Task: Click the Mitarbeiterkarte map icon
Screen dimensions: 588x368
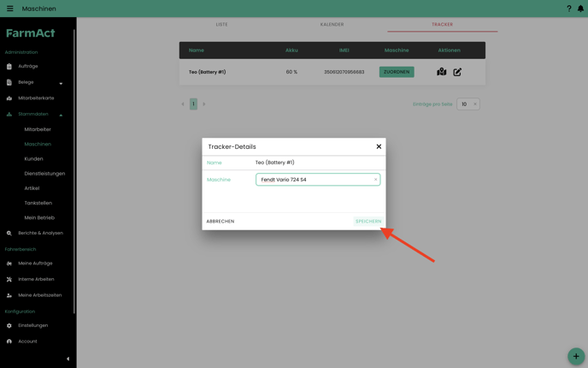Action: [x=9, y=98]
